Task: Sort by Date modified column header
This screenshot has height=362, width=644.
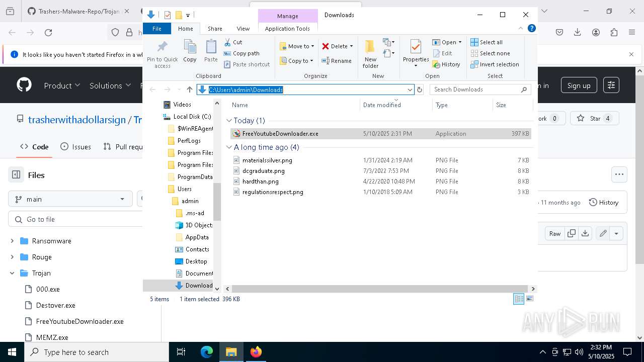Action: [x=396, y=105]
